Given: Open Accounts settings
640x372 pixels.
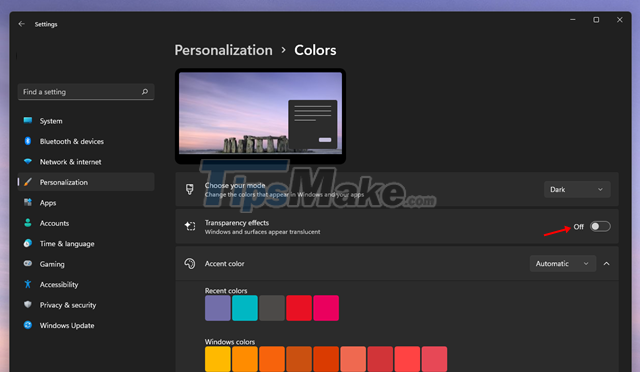Looking at the screenshot, I should click(x=86, y=223).
